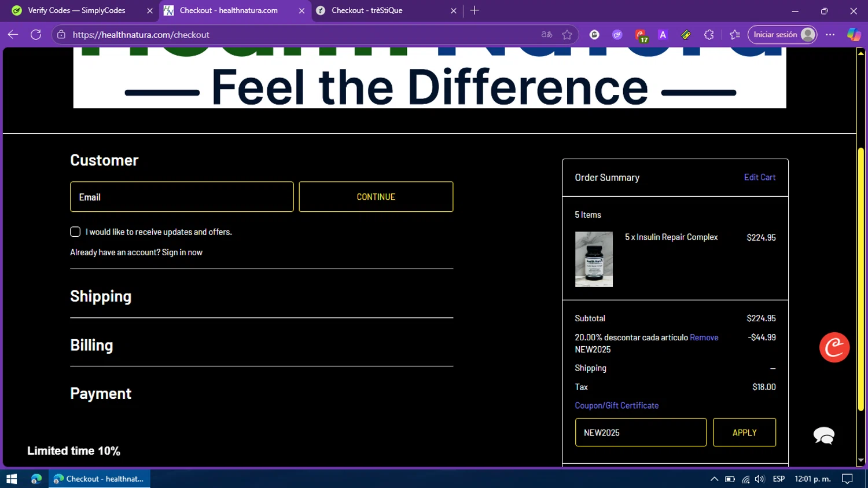Open the Edge Settings and more ellipsis
The width and height of the screenshot is (868, 488).
(x=830, y=35)
